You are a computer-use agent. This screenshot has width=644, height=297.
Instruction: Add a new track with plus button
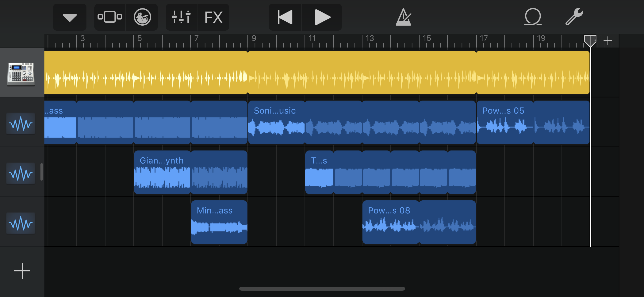[x=22, y=271]
